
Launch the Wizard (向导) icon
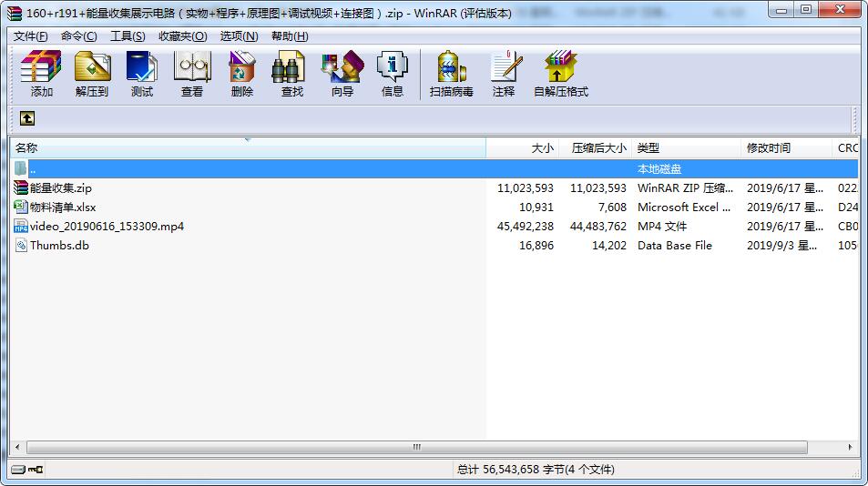pyautogui.click(x=342, y=74)
